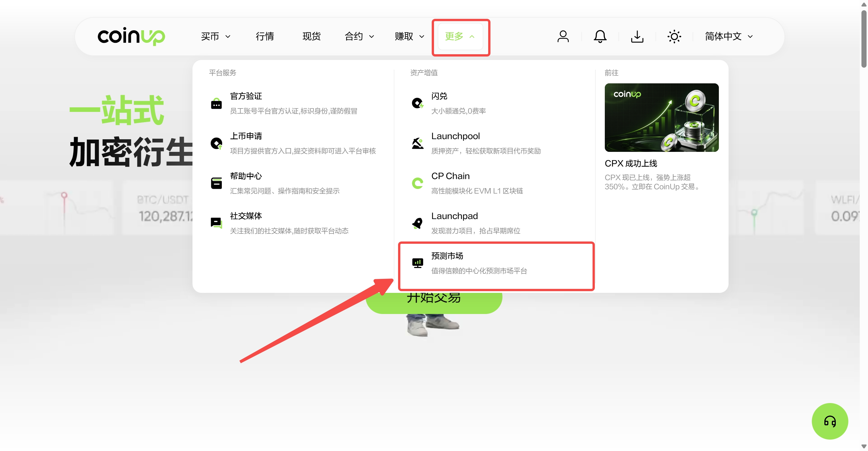The width and height of the screenshot is (868, 451).
Task: Go to the 行情 page
Action: pyautogui.click(x=265, y=37)
